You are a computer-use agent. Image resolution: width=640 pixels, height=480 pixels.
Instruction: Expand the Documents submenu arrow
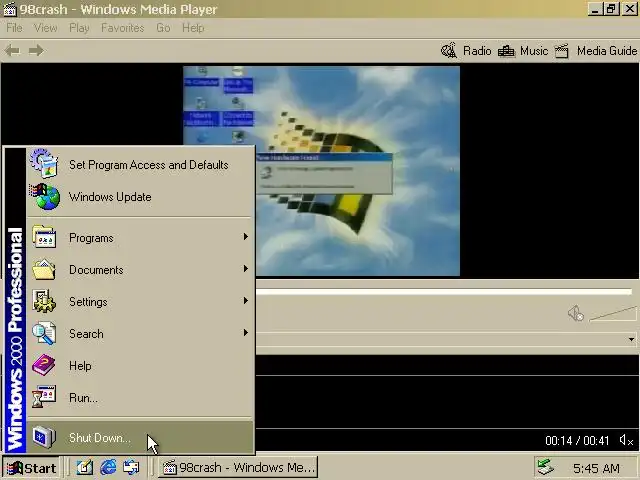point(246,269)
